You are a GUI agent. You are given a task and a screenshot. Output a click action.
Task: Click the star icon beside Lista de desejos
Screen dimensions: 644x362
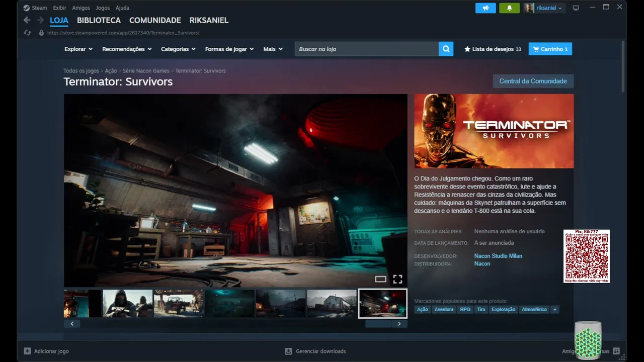click(467, 49)
